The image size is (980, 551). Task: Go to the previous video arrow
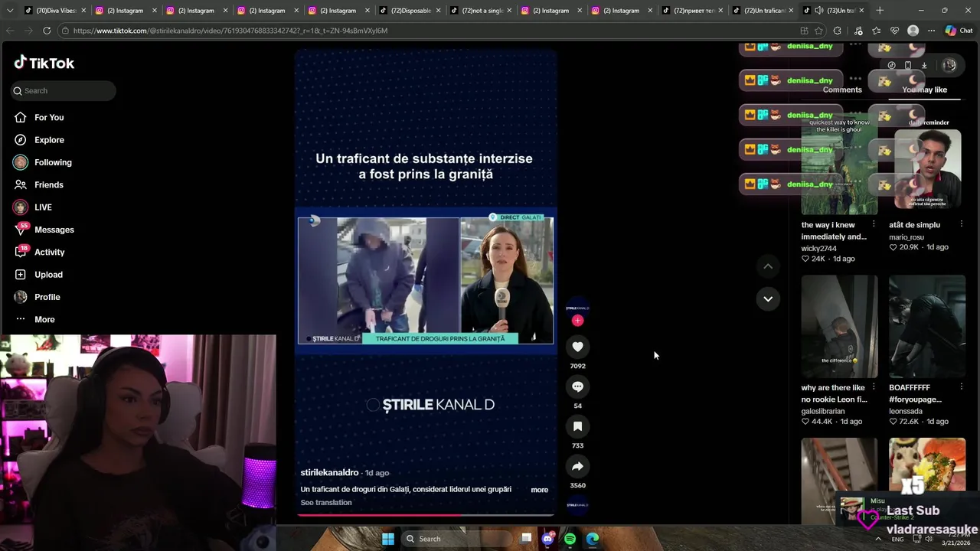768,266
